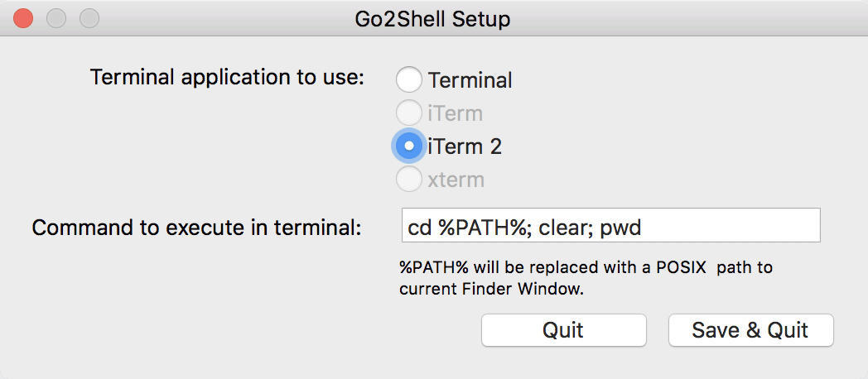
Task: Choose the iTerm 2 radio button
Action: pos(409,146)
